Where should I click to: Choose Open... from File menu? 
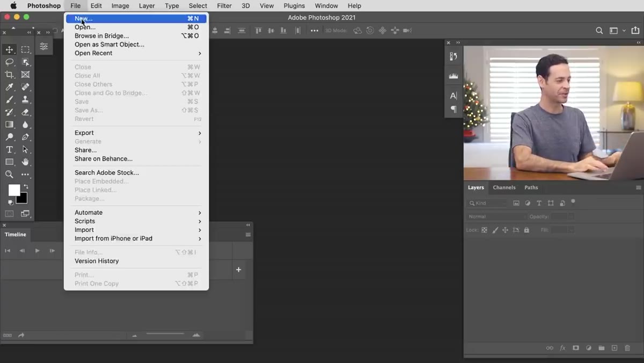pyautogui.click(x=136, y=27)
